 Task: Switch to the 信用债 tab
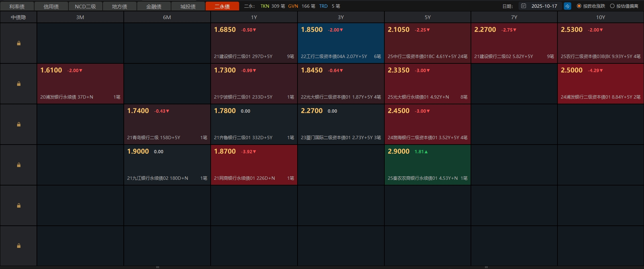coord(51,6)
